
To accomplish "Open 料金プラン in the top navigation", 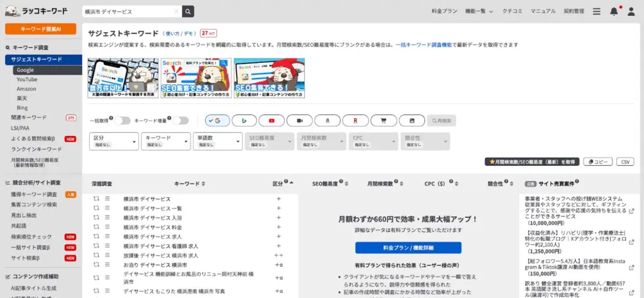I will pos(445,11).
